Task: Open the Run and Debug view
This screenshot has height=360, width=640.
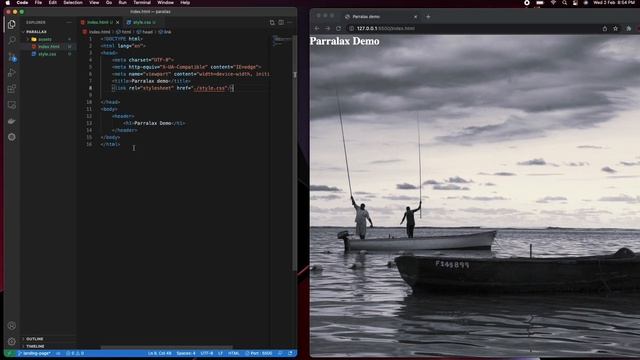Action: [12, 73]
